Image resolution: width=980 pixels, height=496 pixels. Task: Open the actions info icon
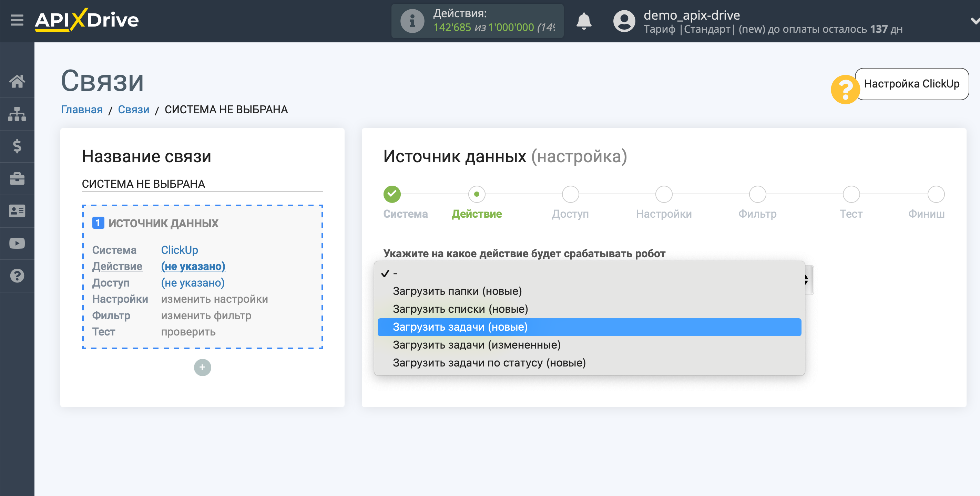412,21
